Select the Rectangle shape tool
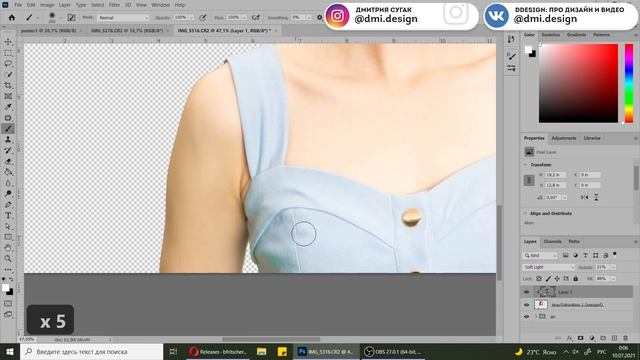This screenshot has width=640, height=360. coord(8,237)
